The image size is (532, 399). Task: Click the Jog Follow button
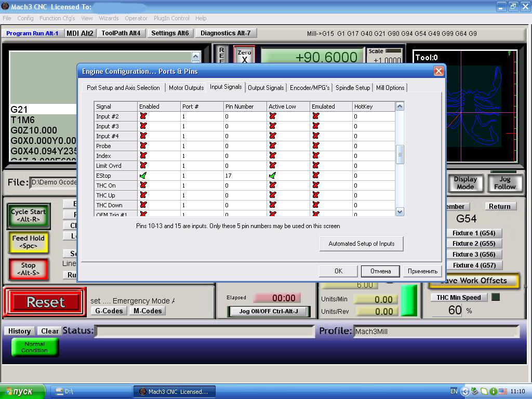(504, 183)
